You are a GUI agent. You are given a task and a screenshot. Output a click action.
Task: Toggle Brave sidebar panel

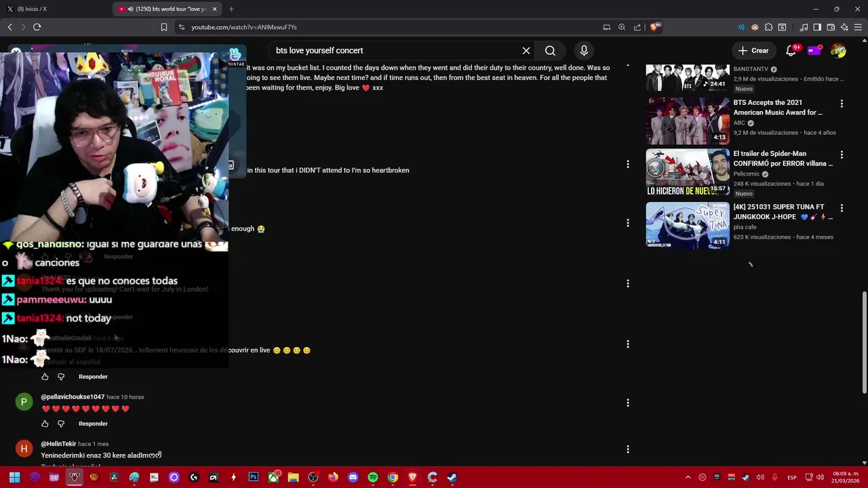tap(817, 27)
